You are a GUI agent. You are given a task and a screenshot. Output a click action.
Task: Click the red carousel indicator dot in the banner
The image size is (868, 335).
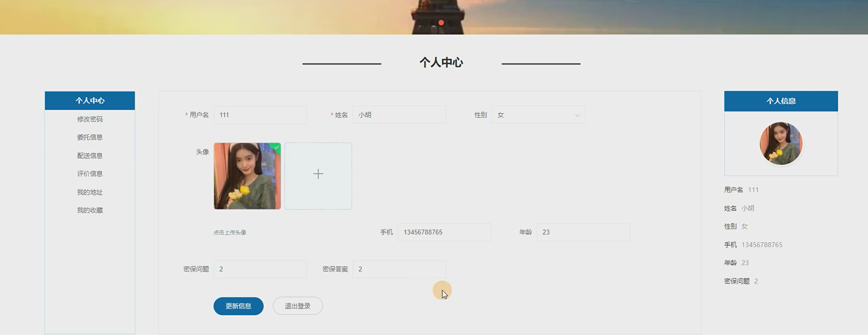(441, 22)
